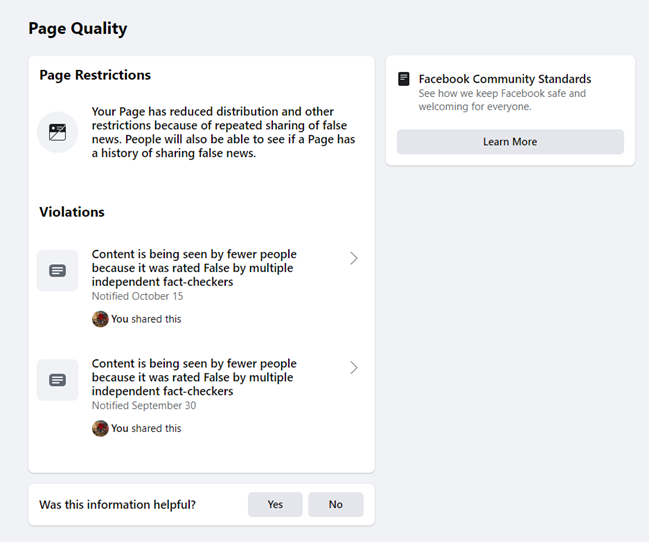Click 'You shared this' under October 15
This screenshot has width=649, height=542.
(146, 319)
